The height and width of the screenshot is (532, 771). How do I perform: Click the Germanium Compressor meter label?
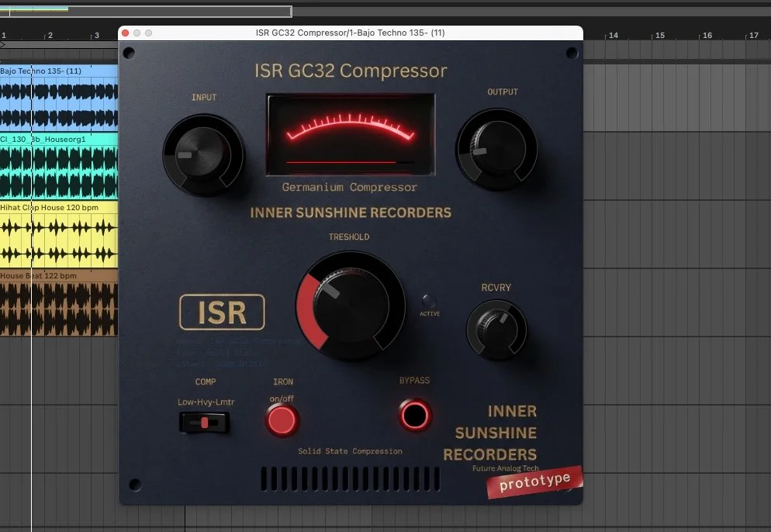pyautogui.click(x=349, y=187)
